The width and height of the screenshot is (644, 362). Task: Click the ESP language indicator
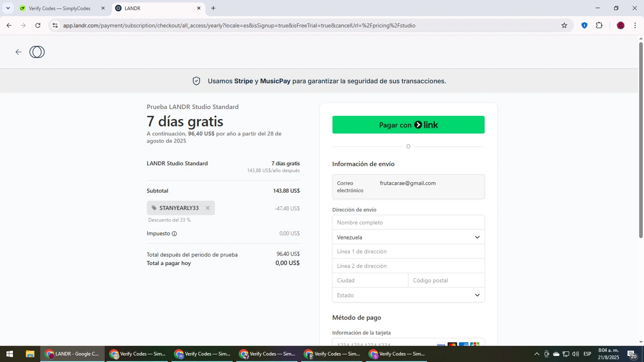click(x=587, y=354)
